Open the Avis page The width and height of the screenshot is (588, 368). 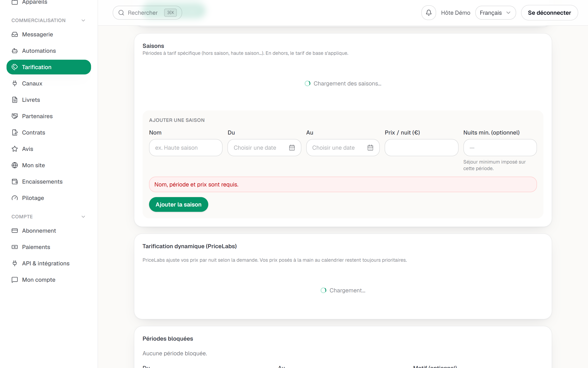coord(49,149)
